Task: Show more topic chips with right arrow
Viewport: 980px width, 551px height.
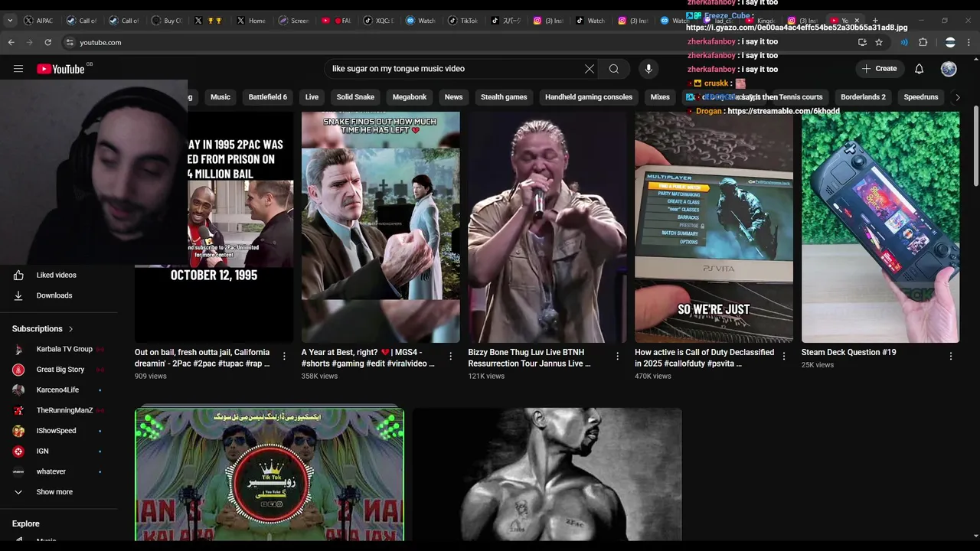Action: pyautogui.click(x=957, y=97)
